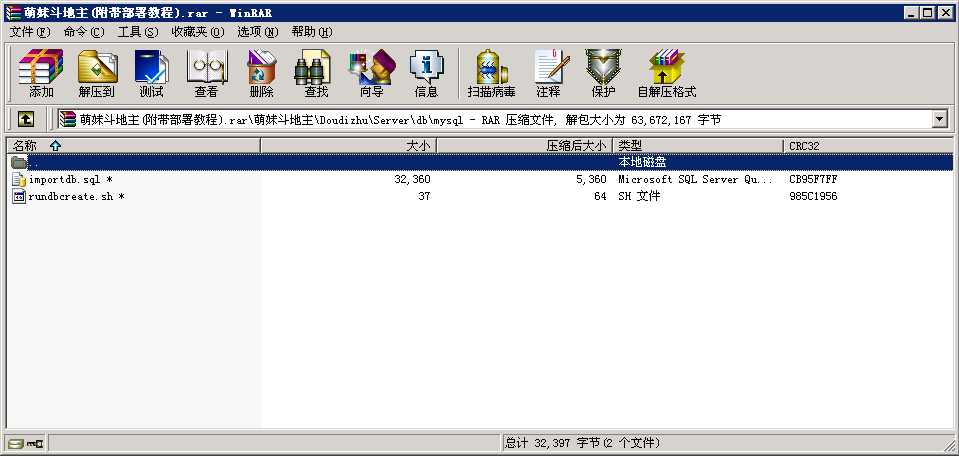Click the 本地磁盘 type cell
This screenshot has height=456, width=959.
click(x=642, y=163)
